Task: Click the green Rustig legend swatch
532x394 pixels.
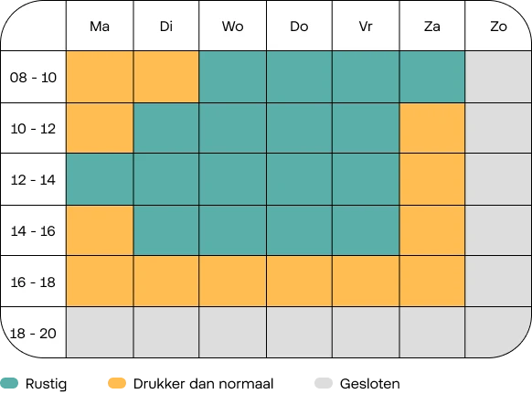Action: (x=9, y=383)
